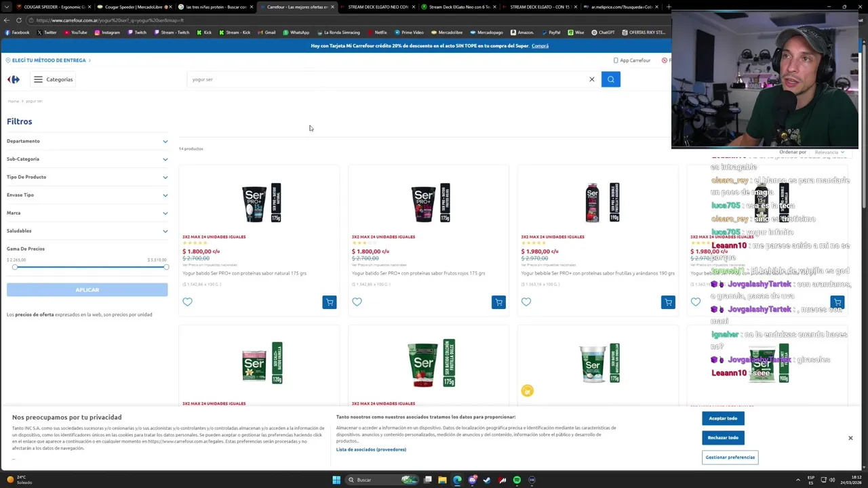Favorite the Ser PRO+ bebible frutillas yogurt

pyautogui.click(x=526, y=302)
